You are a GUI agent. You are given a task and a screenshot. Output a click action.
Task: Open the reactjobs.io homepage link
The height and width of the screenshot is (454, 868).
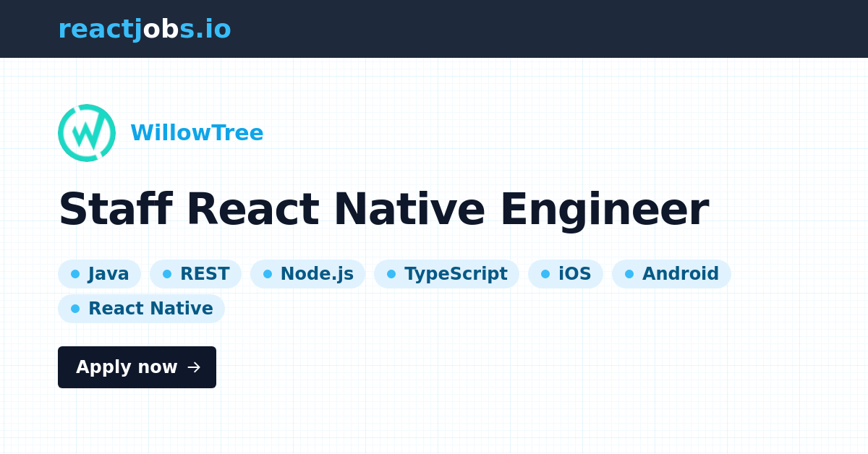pyautogui.click(x=145, y=29)
